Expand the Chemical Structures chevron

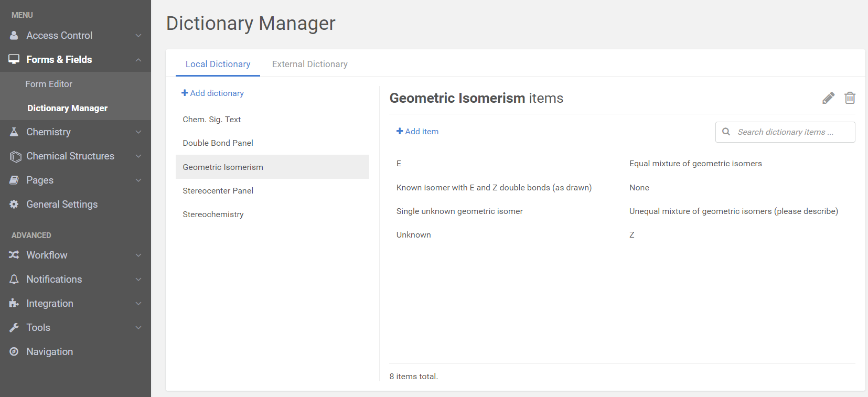[138, 156]
